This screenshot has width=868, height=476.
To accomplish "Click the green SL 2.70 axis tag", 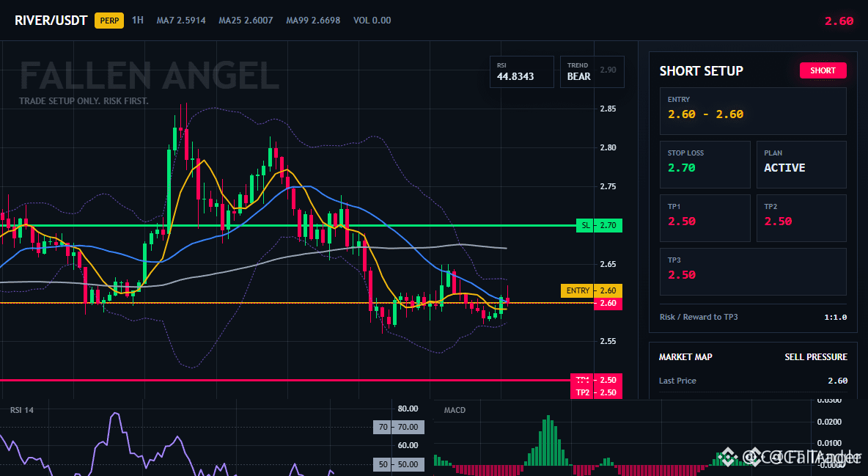I will 599,226.
